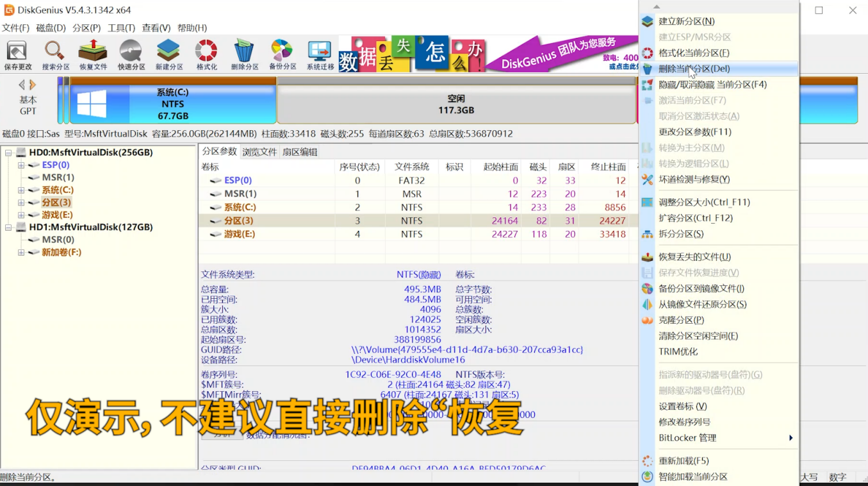The image size is (868, 486).
Task: Click icon beside 坏道检测与修复(Y) entry
Action: point(648,179)
